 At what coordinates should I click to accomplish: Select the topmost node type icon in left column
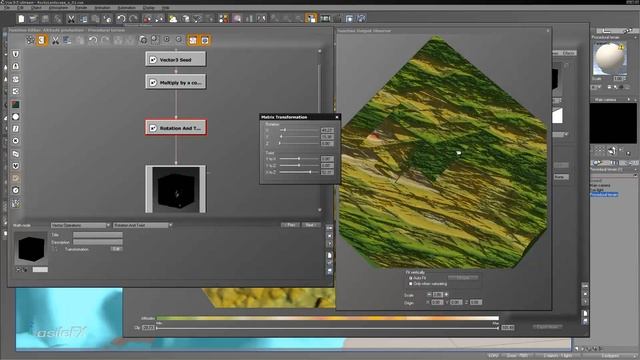pos(16,54)
